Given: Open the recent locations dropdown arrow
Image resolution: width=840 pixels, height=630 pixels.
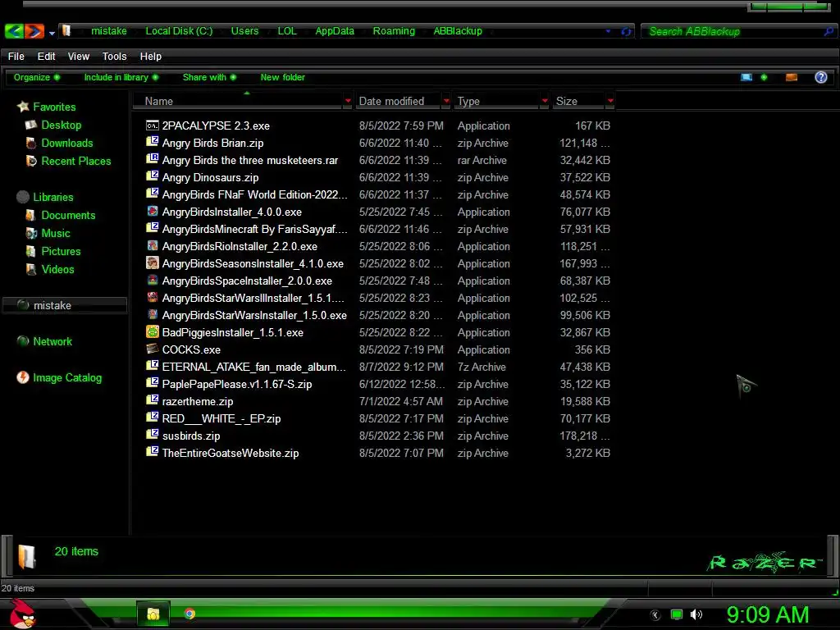Looking at the screenshot, I should pyautogui.click(x=52, y=33).
